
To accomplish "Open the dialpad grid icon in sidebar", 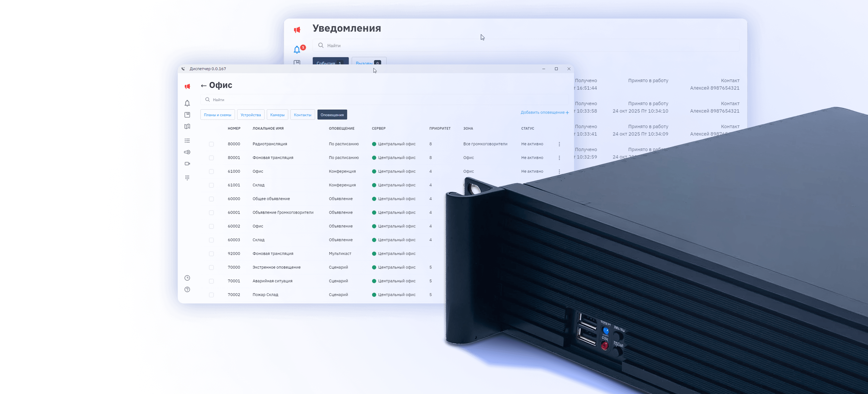I will click(x=187, y=178).
